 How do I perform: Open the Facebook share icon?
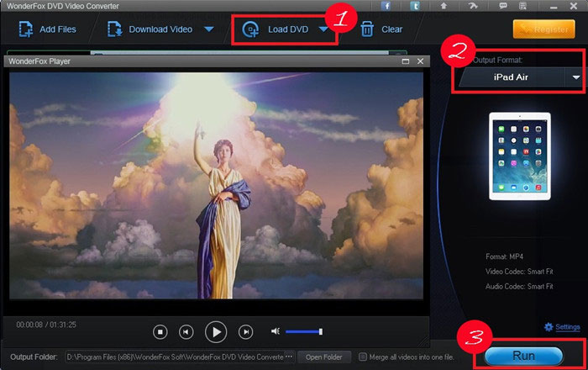coord(386,6)
